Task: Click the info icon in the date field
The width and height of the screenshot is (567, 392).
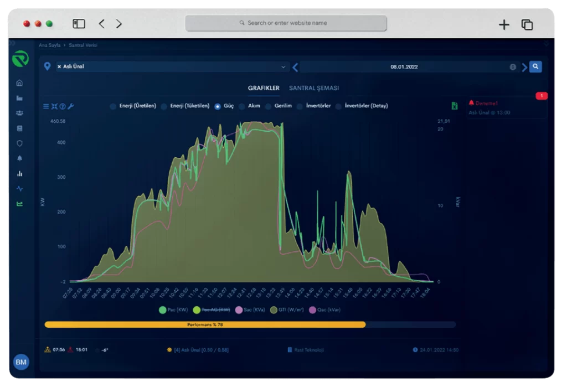Action: 513,67
